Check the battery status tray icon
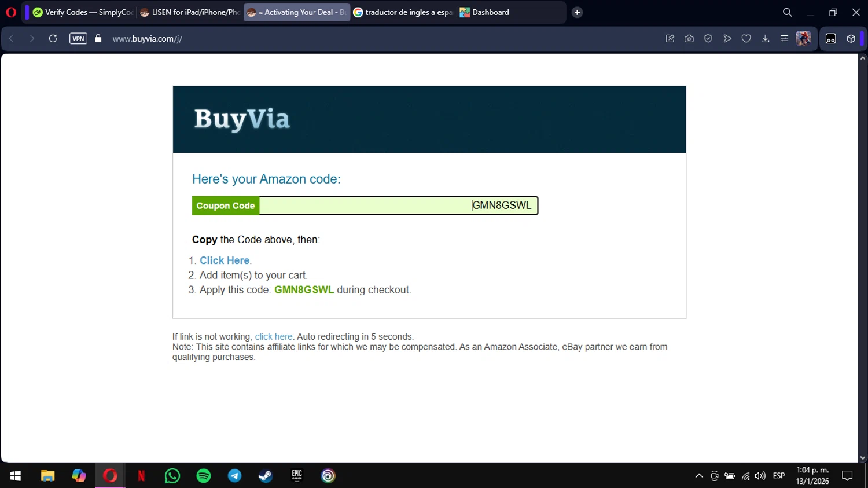The image size is (868, 488). 730,476
